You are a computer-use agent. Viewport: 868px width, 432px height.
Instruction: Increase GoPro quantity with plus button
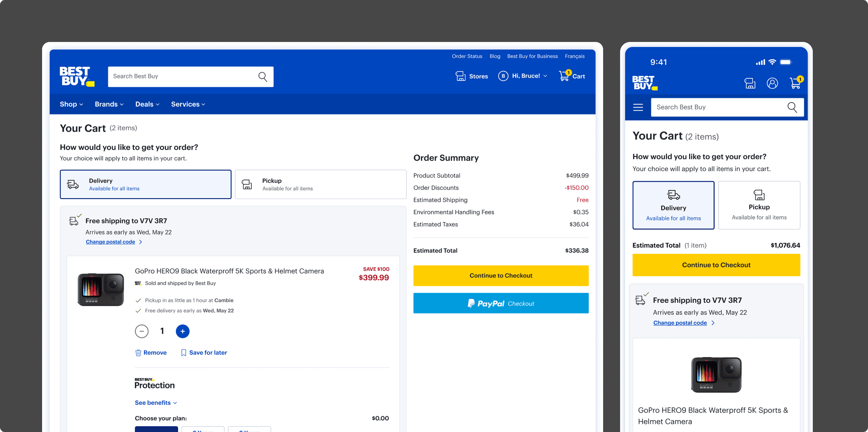click(183, 331)
